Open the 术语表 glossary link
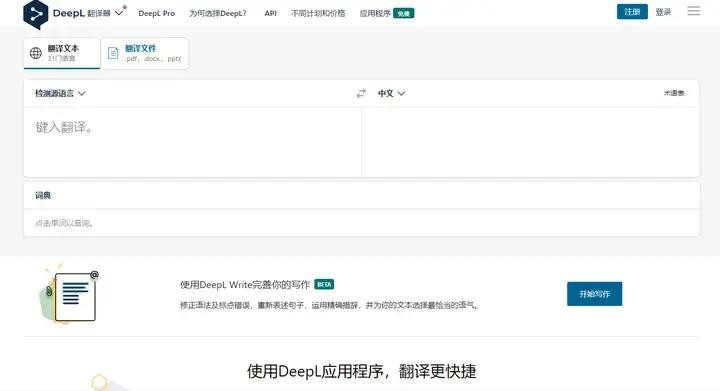The width and height of the screenshot is (720, 391). [x=674, y=93]
